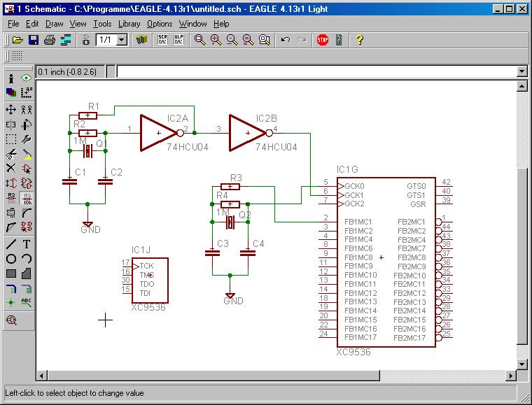Redo the last undone action
The height and width of the screenshot is (405, 532).
click(302, 40)
